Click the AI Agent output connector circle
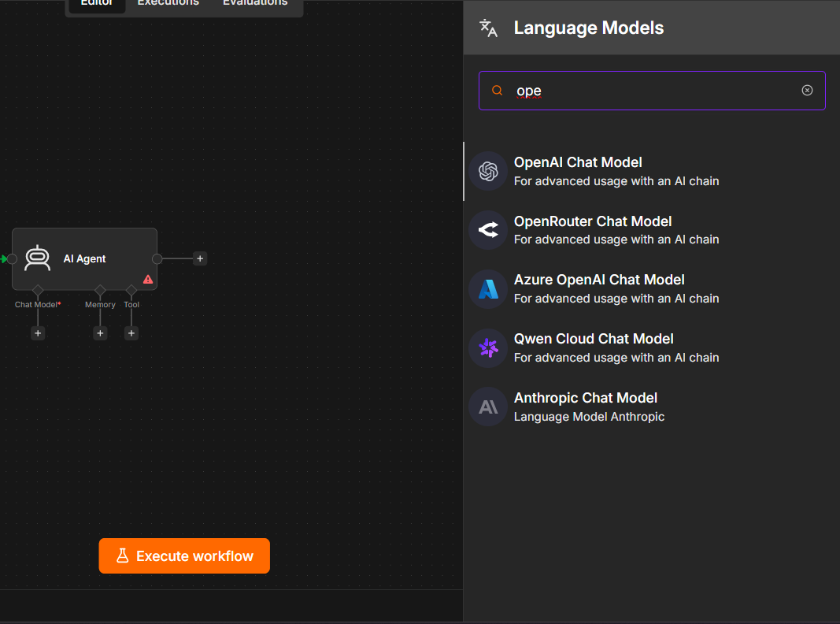 click(157, 259)
